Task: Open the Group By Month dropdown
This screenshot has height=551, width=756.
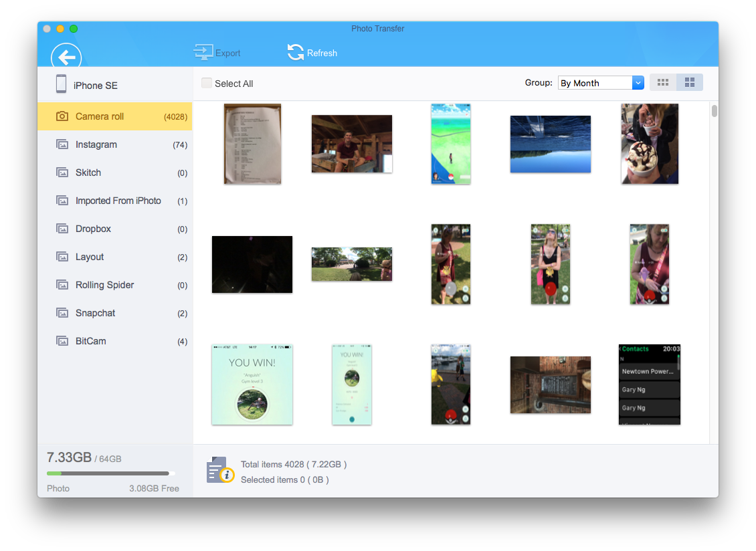Action: coord(601,83)
